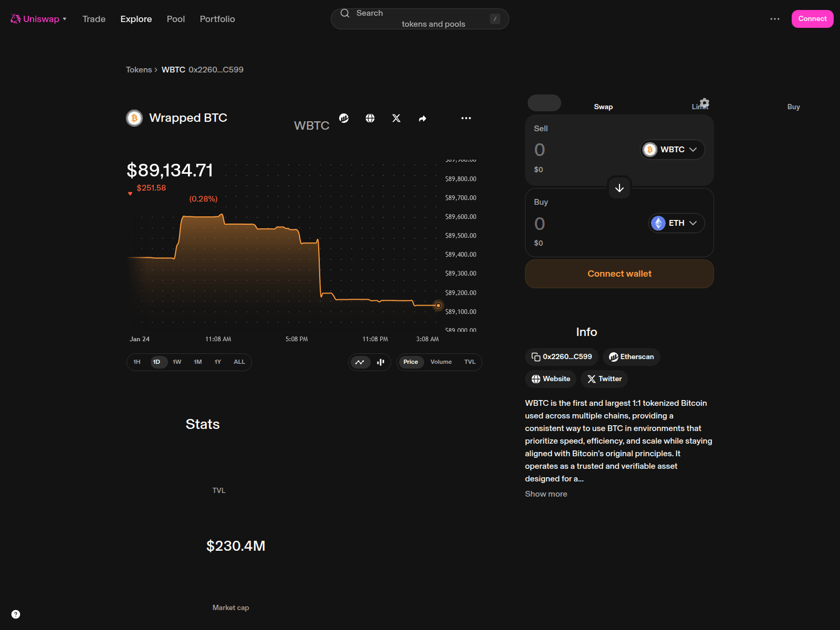Screen dimensions: 840x630
Task: Expand description with Show more
Action: 546,494
